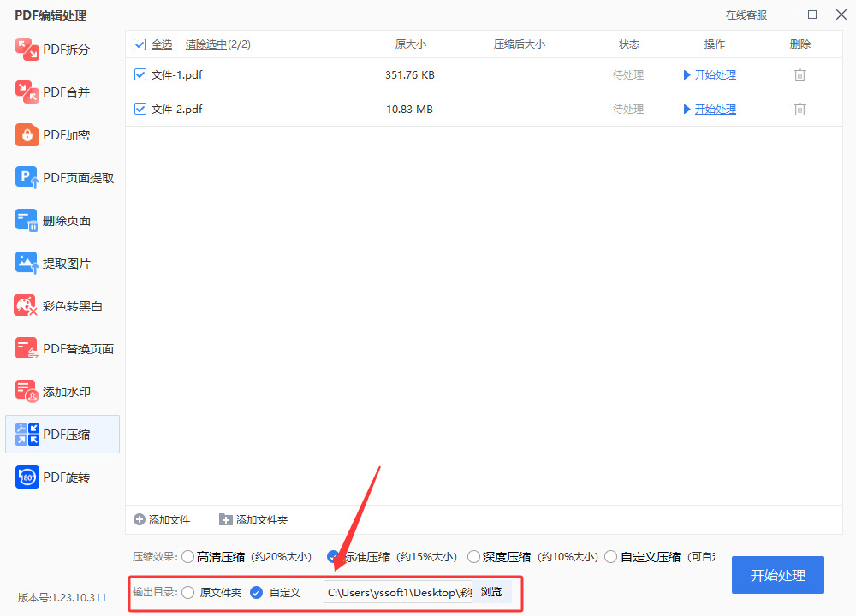Image resolution: width=856 pixels, height=616 pixels.
Task: Go to the PDF加密 label
Action: click(x=66, y=135)
